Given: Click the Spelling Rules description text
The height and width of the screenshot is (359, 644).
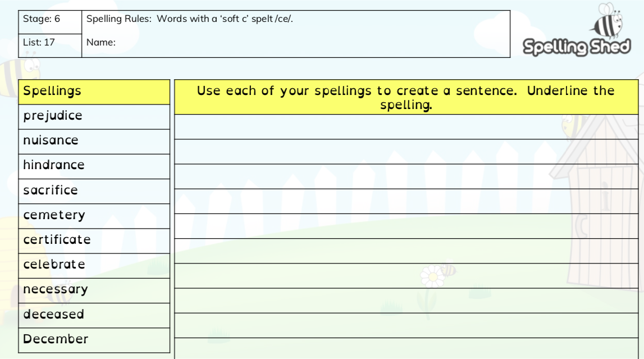Looking at the screenshot, I should [x=190, y=19].
